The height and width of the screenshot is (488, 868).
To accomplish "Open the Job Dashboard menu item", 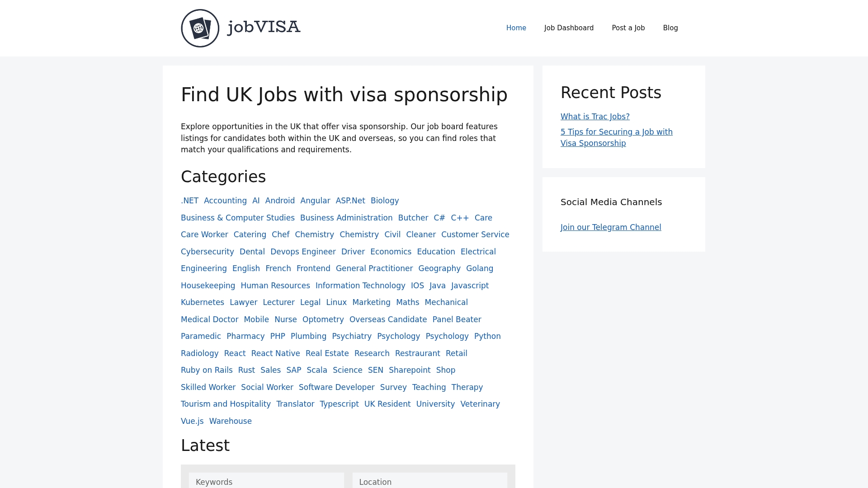I will [569, 28].
